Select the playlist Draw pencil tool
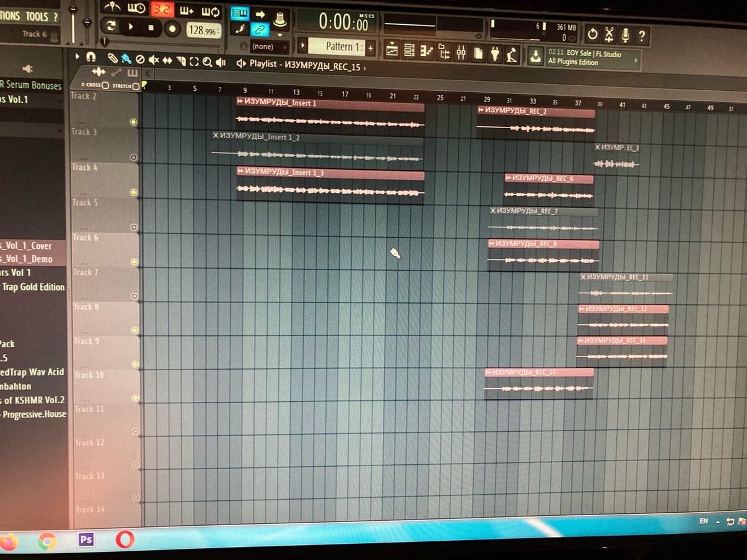The height and width of the screenshot is (560, 747). pyautogui.click(x=113, y=58)
